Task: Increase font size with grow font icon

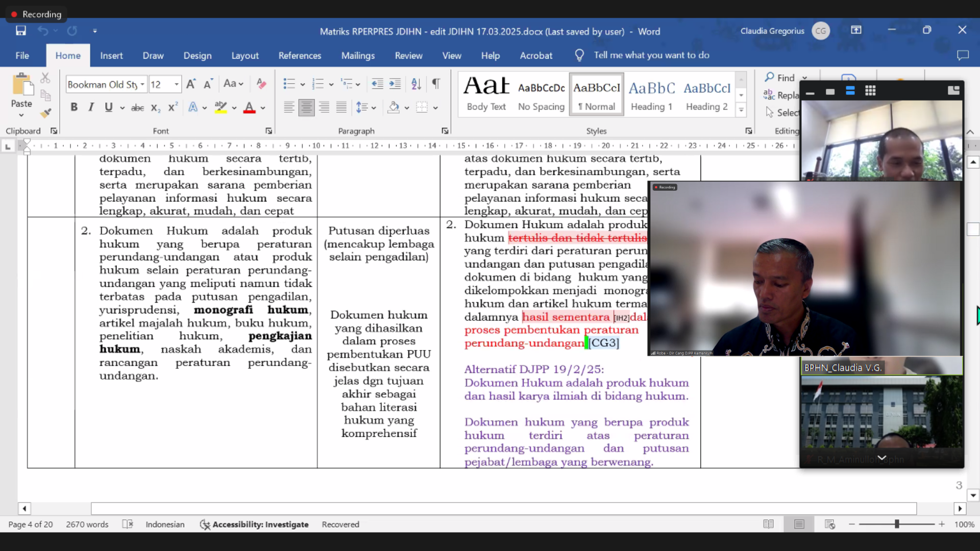Action: coord(191,84)
